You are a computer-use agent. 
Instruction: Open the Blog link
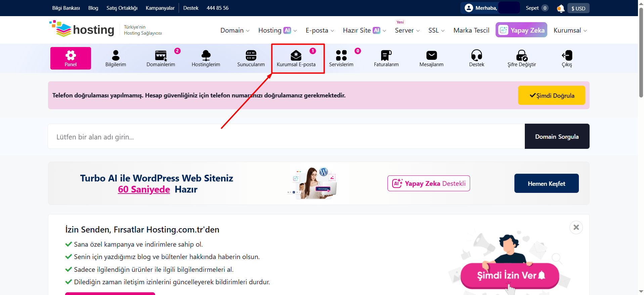click(x=93, y=8)
